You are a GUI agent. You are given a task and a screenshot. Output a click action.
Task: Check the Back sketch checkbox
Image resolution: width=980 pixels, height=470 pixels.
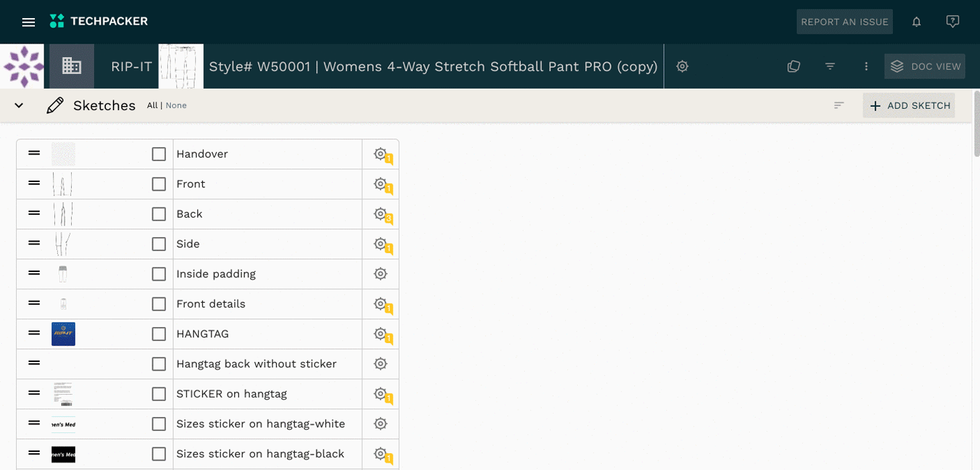point(159,214)
